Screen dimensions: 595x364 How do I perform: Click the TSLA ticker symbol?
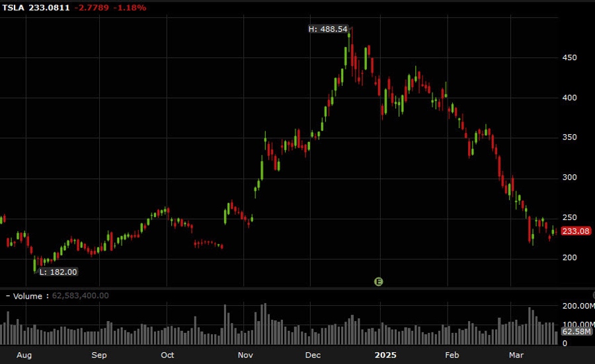point(13,7)
